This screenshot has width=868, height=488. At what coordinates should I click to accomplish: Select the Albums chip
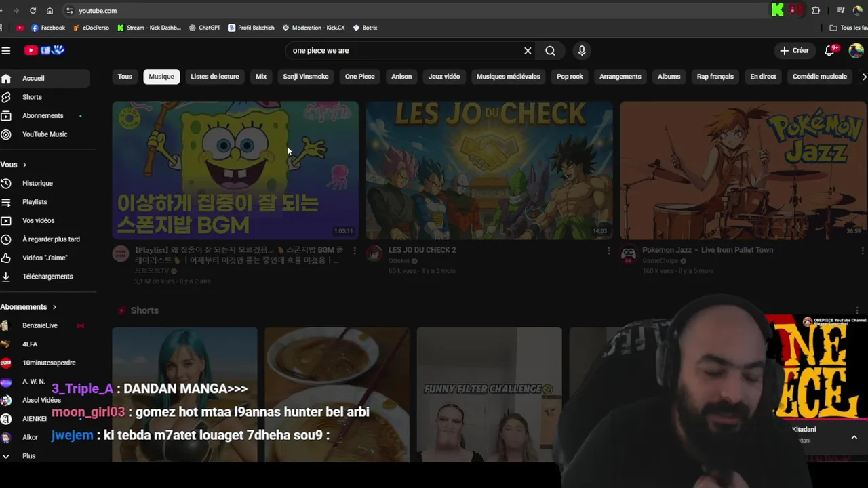[x=669, y=77]
